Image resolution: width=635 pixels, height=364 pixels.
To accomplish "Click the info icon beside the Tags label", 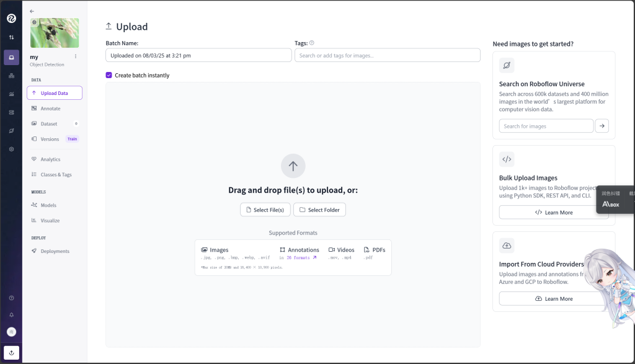I will point(312,43).
